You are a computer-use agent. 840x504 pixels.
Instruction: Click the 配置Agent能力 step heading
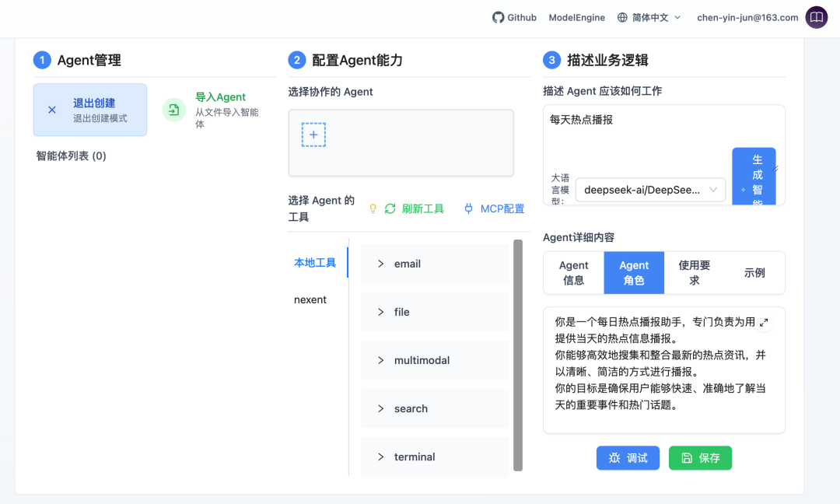[x=357, y=60]
